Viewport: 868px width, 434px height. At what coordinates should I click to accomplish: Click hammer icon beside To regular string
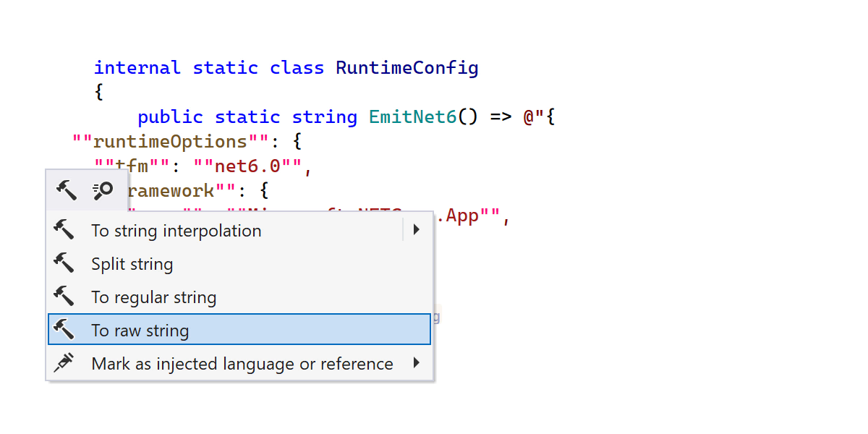click(x=64, y=297)
